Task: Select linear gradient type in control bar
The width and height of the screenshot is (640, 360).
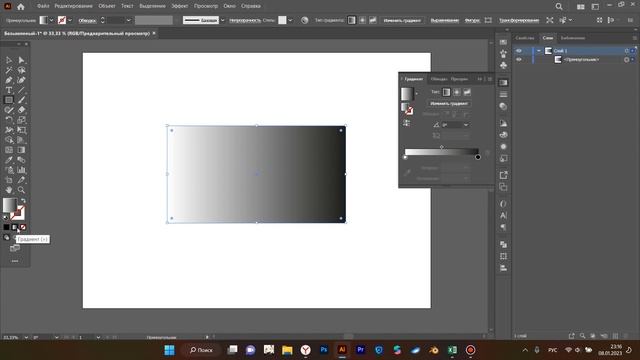Action: [x=351, y=20]
